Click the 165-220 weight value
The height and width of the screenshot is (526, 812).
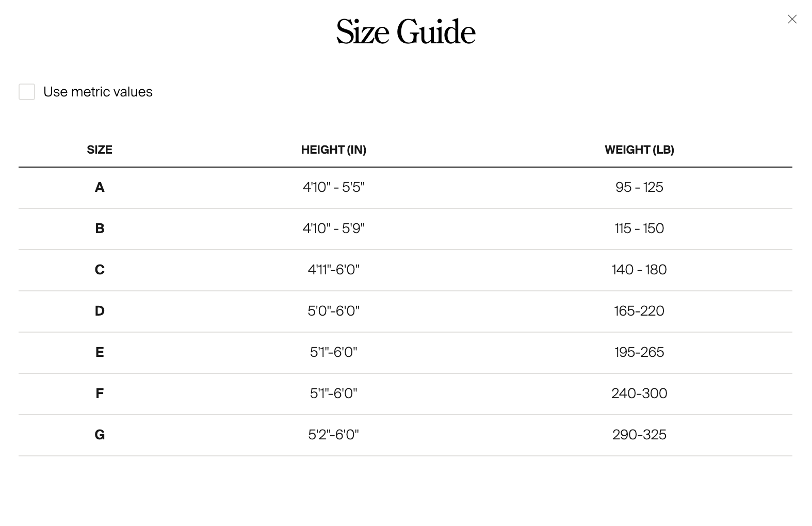click(x=639, y=311)
